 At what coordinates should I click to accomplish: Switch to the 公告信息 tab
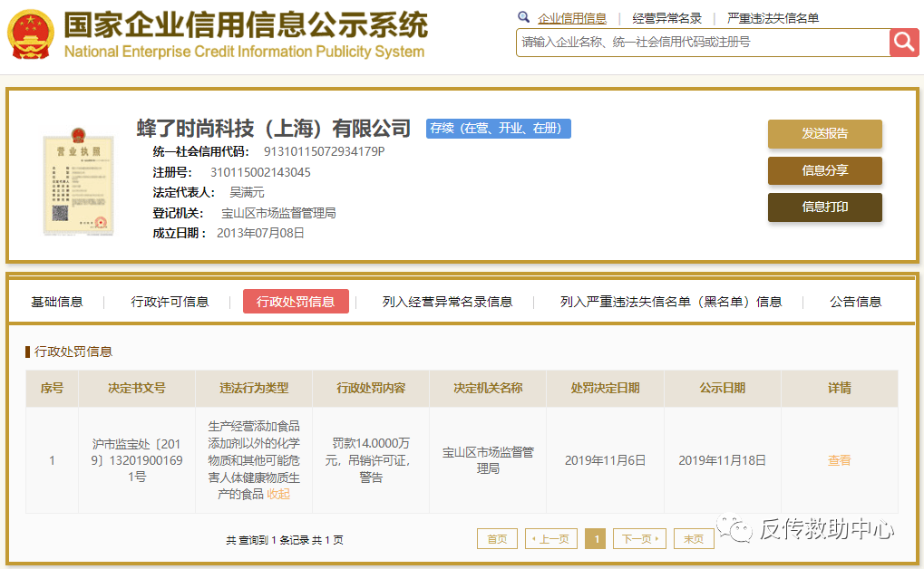coord(856,302)
